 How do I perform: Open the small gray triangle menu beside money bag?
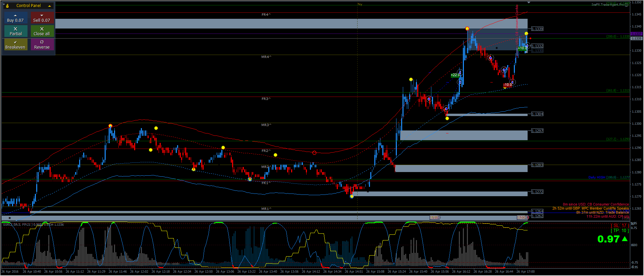pyautogui.click(x=4, y=4)
